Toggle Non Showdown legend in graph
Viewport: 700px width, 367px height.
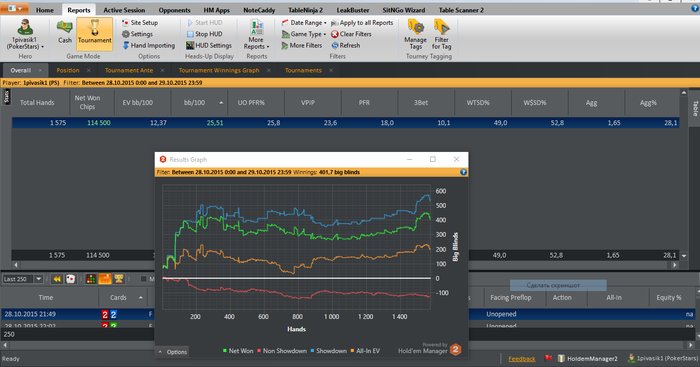[281, 351]
